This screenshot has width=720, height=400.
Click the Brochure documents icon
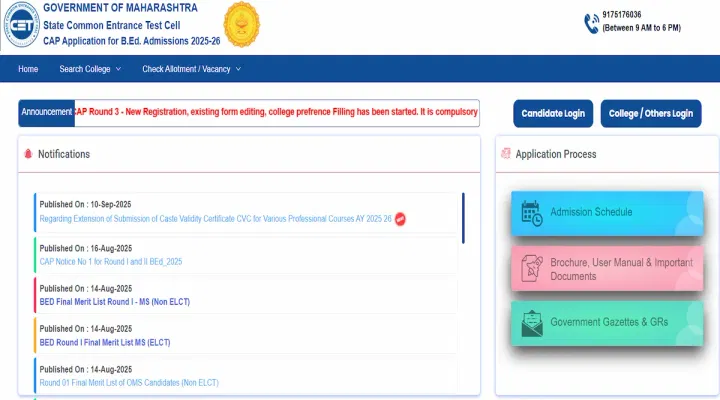tap(531, 268)
